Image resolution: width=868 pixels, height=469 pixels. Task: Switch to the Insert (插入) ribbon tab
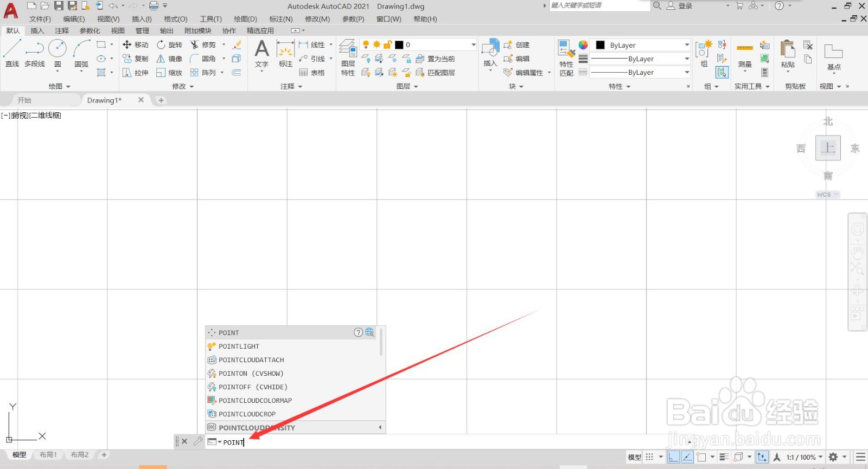click(37, 31)
